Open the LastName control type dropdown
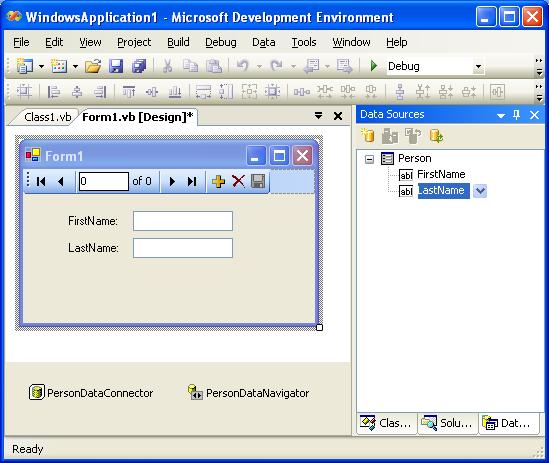This screenshot has height=463, width=549. [480, 191]
